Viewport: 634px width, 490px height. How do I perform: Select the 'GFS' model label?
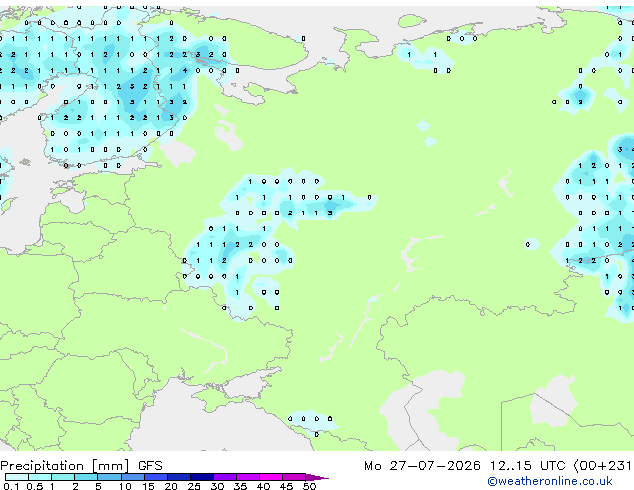click(150, 466)
